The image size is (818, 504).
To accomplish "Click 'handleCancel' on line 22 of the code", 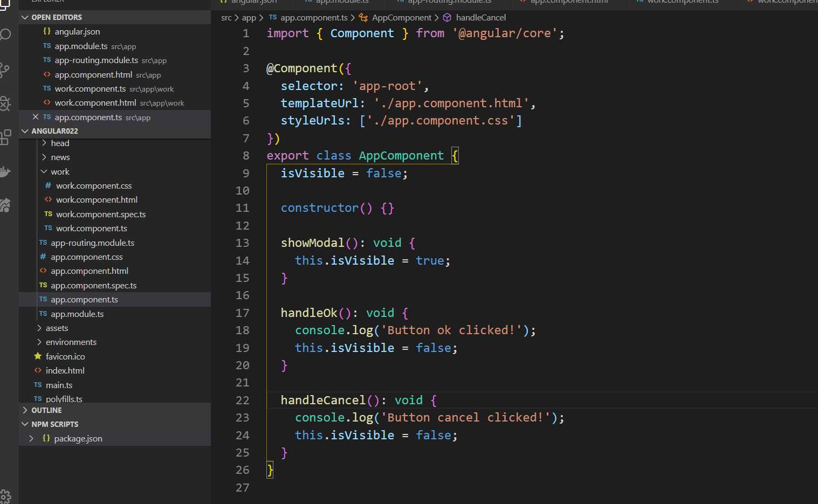I will 323,401.
